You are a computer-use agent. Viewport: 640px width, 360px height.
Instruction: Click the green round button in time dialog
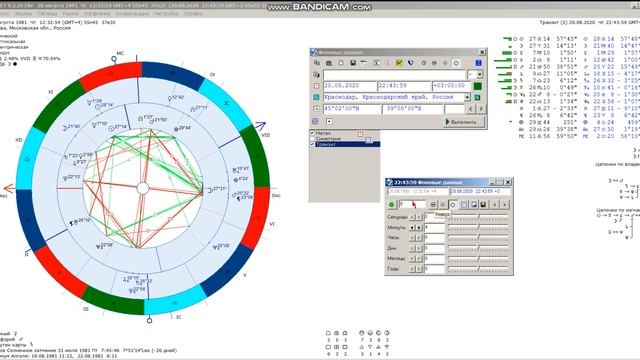(392, 204)
